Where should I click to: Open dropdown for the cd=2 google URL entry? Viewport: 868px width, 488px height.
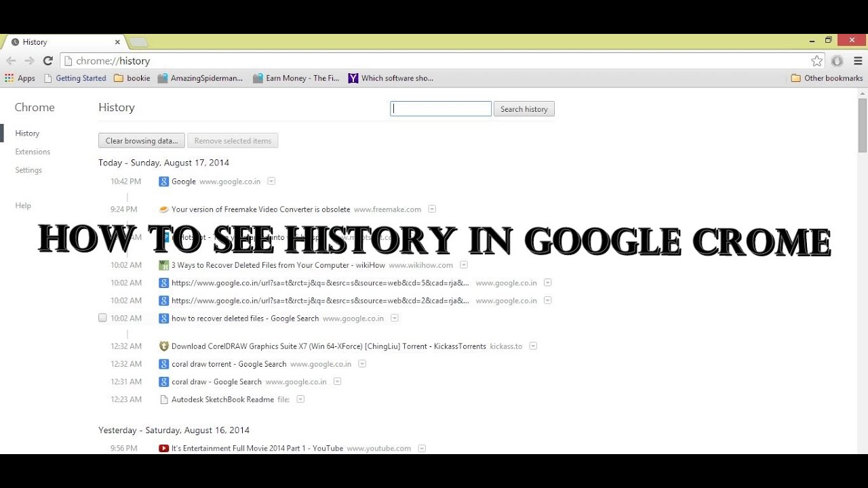point(547,300)
